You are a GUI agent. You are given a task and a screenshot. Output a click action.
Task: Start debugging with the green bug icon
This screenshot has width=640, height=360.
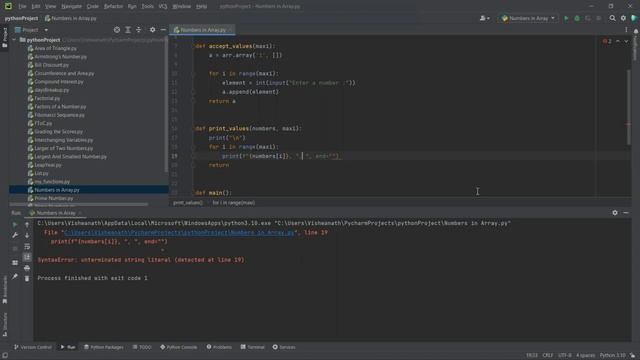coord(577,18)
